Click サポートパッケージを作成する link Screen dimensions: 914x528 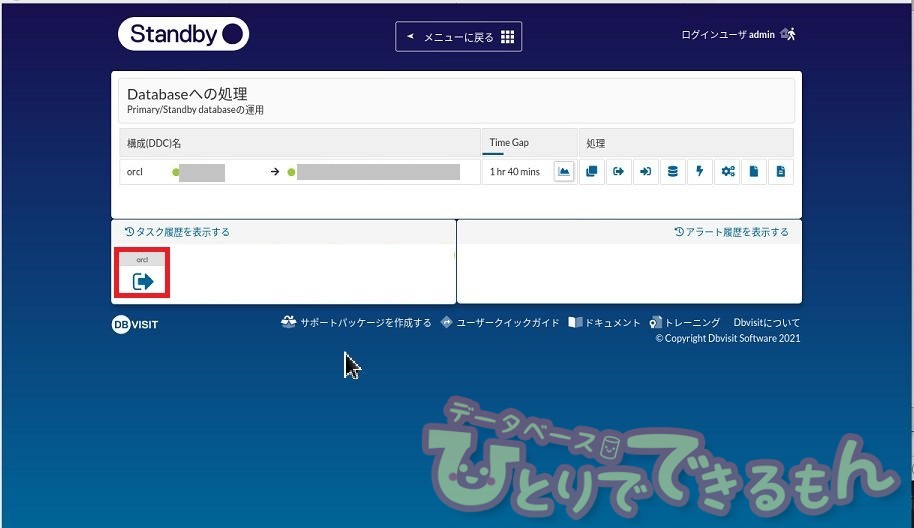pyautogui.click(x=356, y=323)
